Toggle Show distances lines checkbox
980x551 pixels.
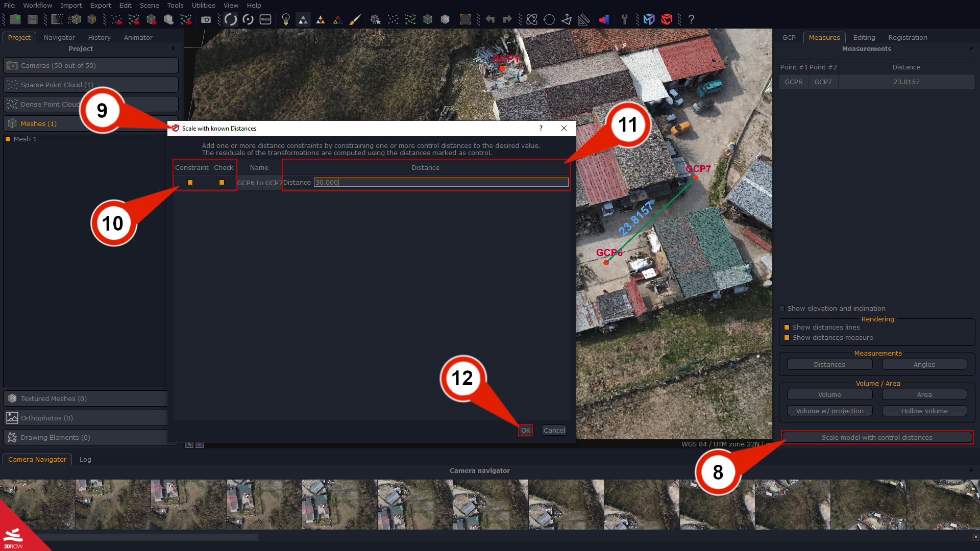point(787,328)
